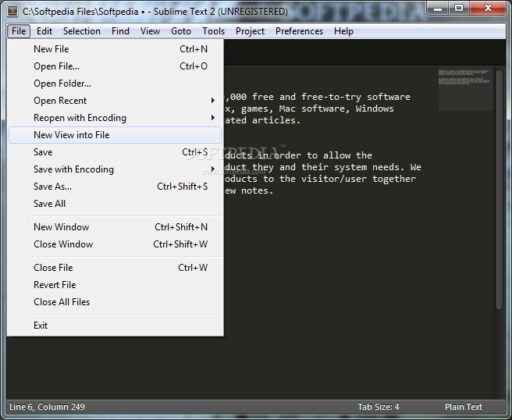Minimize the Sublime Text window

point(438,8)
